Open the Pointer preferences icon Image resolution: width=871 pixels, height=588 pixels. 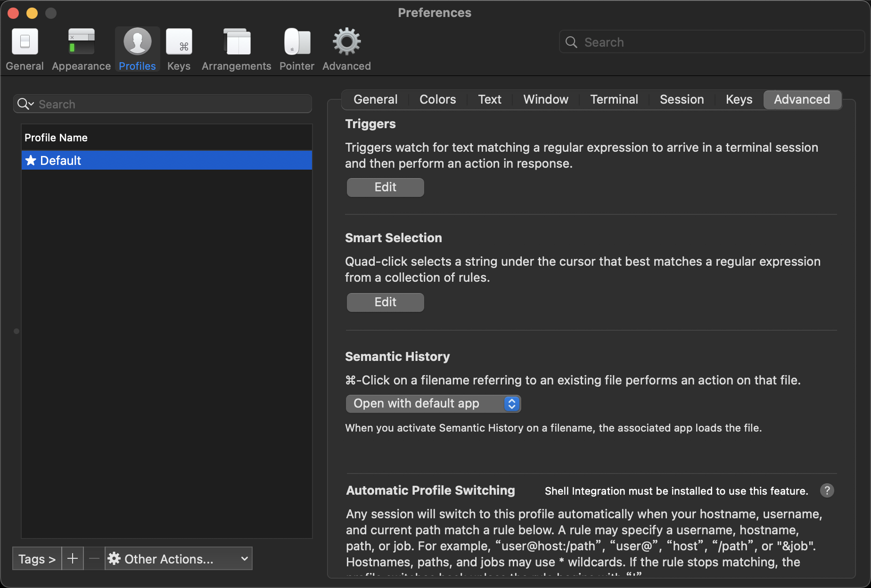[297, 49]
